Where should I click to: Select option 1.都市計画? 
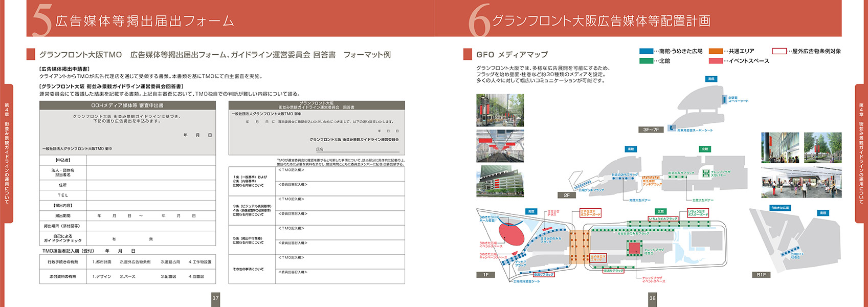coord(102,262)
